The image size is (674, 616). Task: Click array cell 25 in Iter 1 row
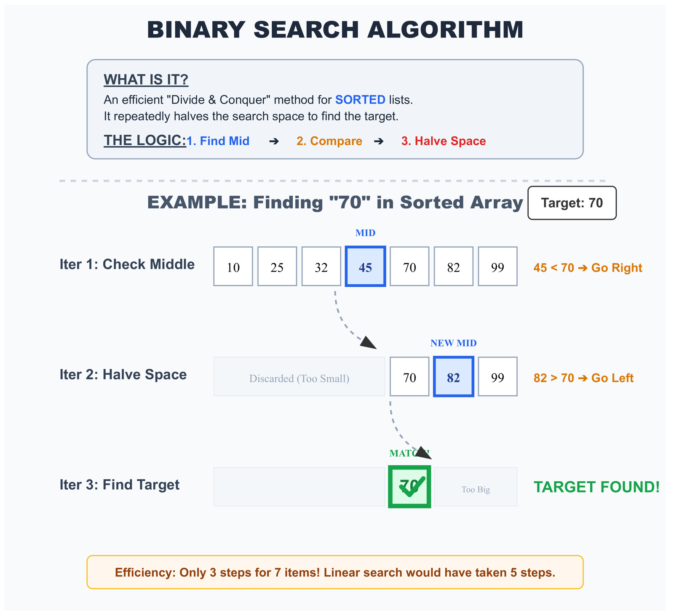pyautogui.click(x=277, y=267)
